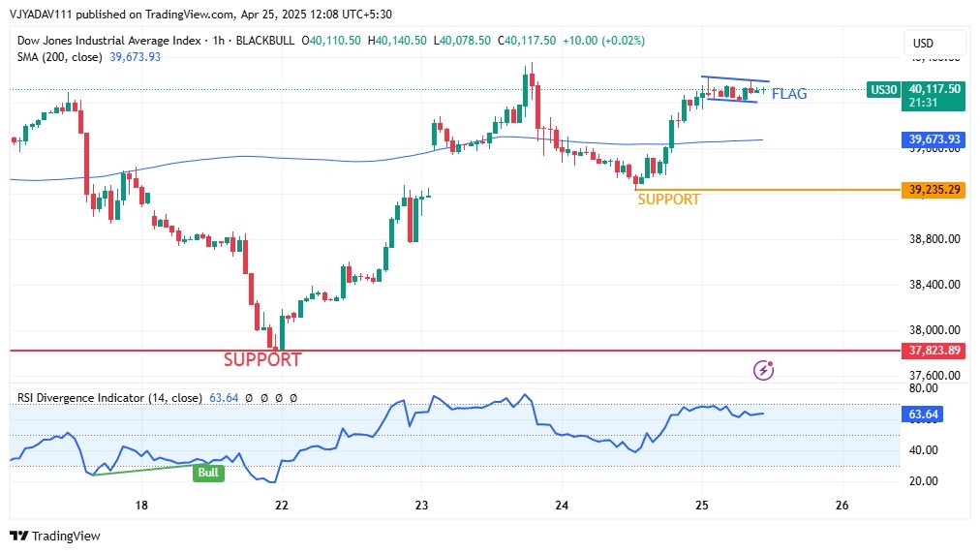
Task: Select the red horizontal support line
Action: coord(484,351)
